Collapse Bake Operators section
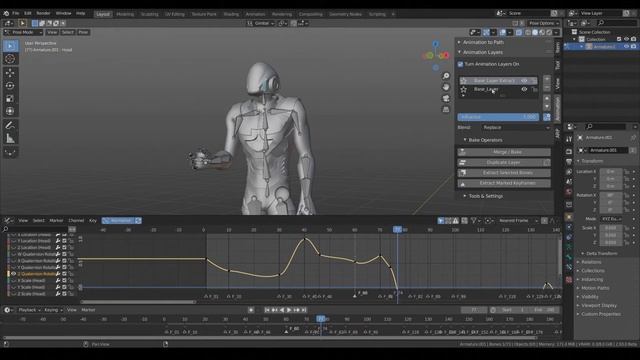The image size is (640, 360). coord(485,140)
